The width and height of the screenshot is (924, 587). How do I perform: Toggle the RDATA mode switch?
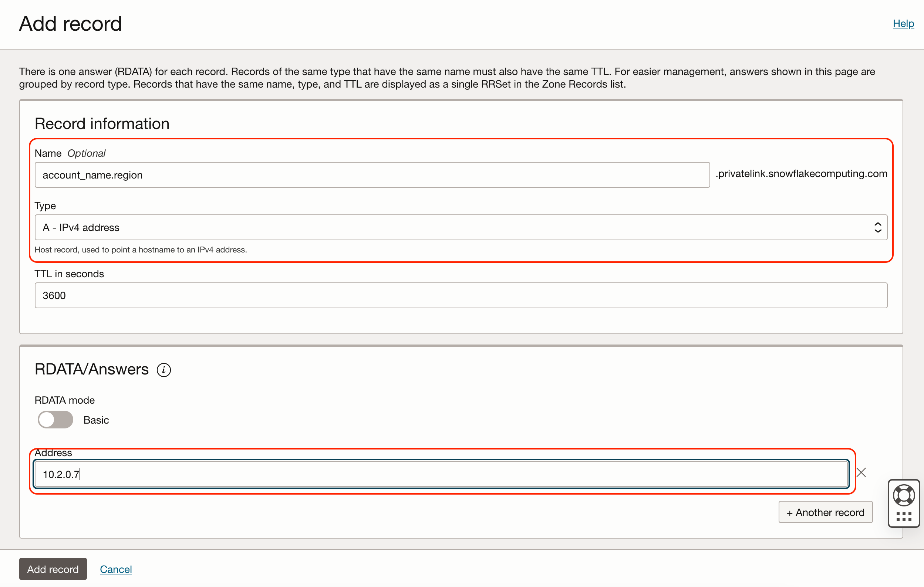[x=55, y=420]
